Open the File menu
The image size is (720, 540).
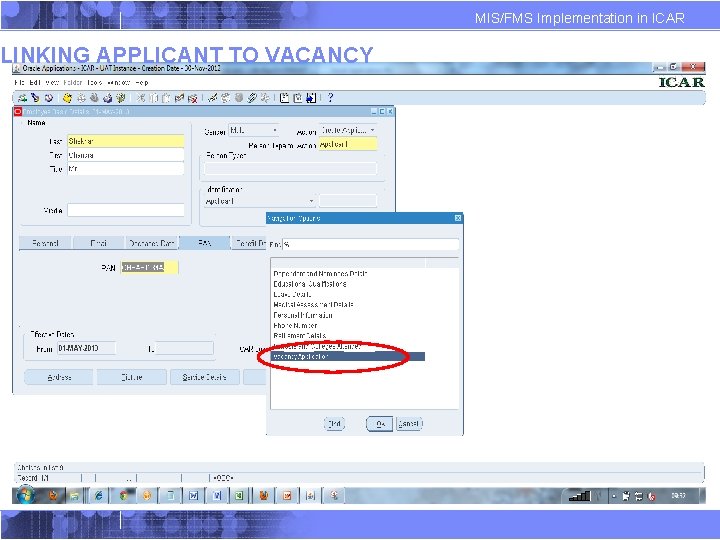[x=19, y=83]
